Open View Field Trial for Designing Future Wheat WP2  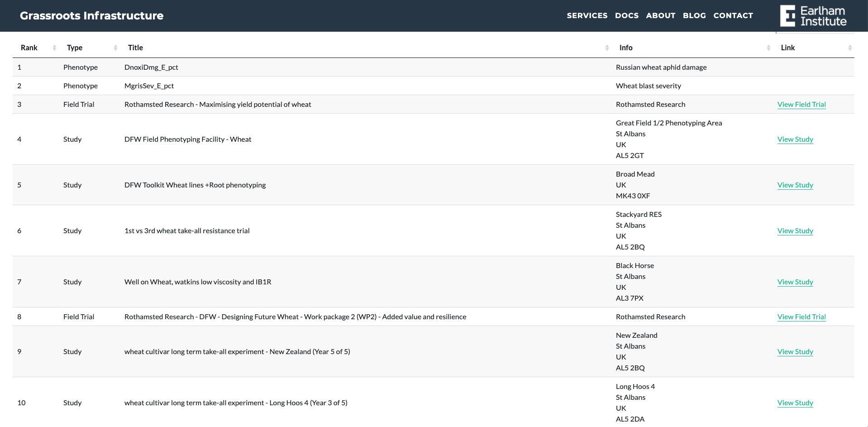[x=801, y=317]
